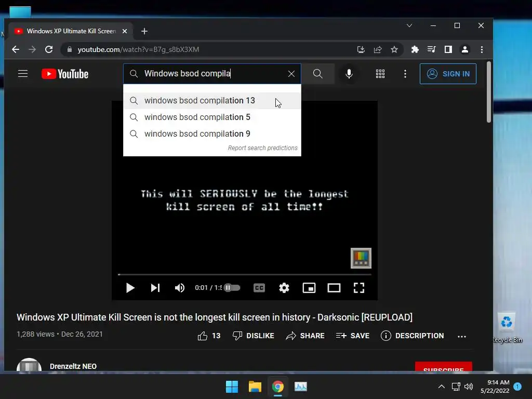Open File Explorer from taskbar
The height and width of the screenshot is (399, 532).
click(255, 387)
